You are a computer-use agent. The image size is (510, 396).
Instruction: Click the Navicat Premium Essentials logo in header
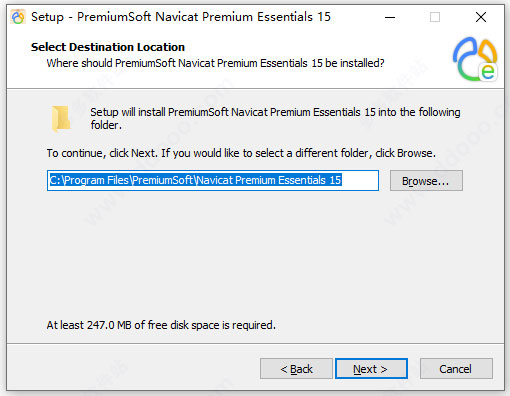tap(475, 59)
